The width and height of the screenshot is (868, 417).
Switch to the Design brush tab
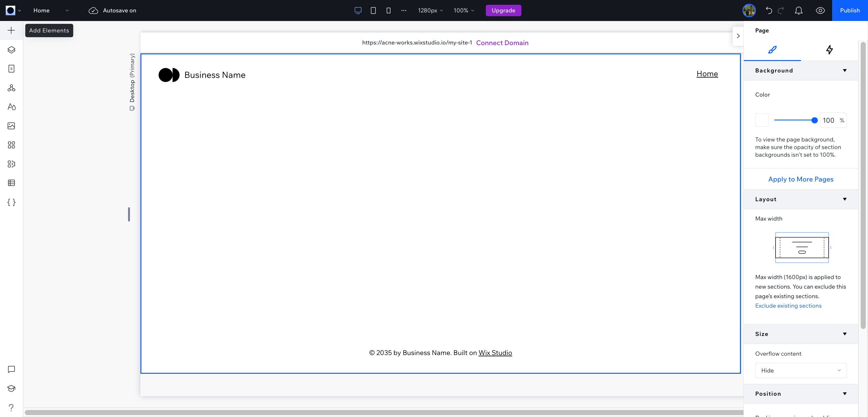coord(772,50)
